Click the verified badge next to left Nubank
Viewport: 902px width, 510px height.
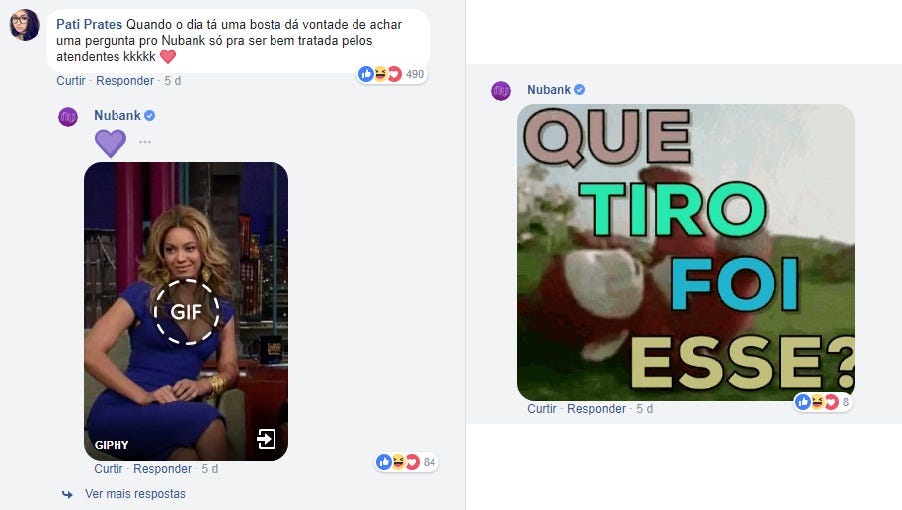[150, 116]
